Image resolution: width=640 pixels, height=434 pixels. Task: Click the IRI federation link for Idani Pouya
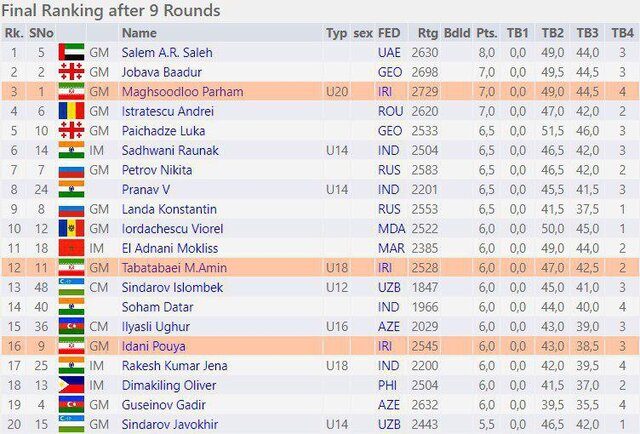pyautogui.click(x=385, y=346)
